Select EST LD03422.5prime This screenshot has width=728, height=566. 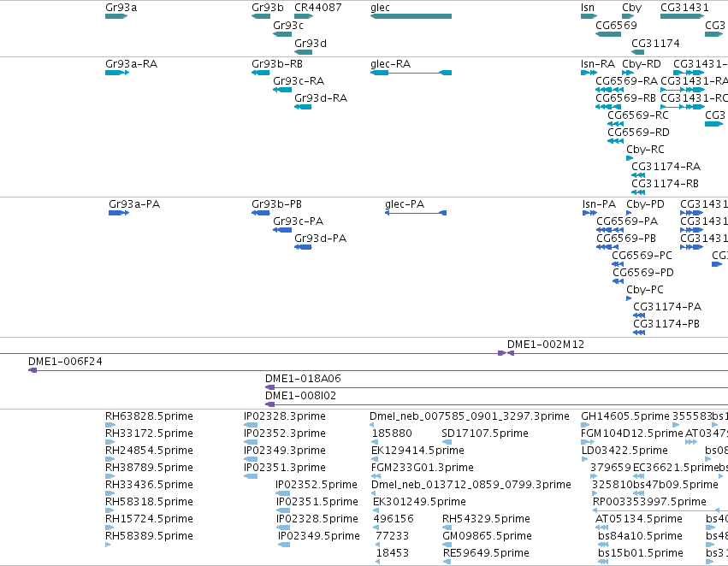pos(584,459)
